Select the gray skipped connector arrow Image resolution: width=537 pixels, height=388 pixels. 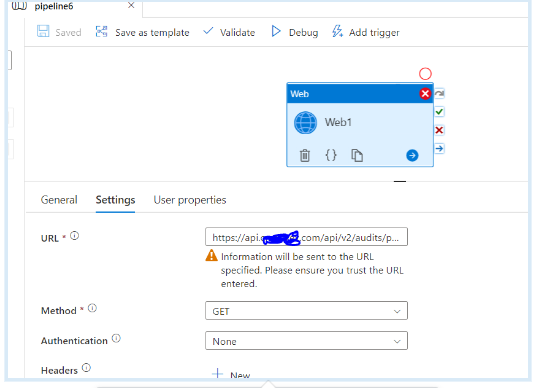tap(439, 93)
